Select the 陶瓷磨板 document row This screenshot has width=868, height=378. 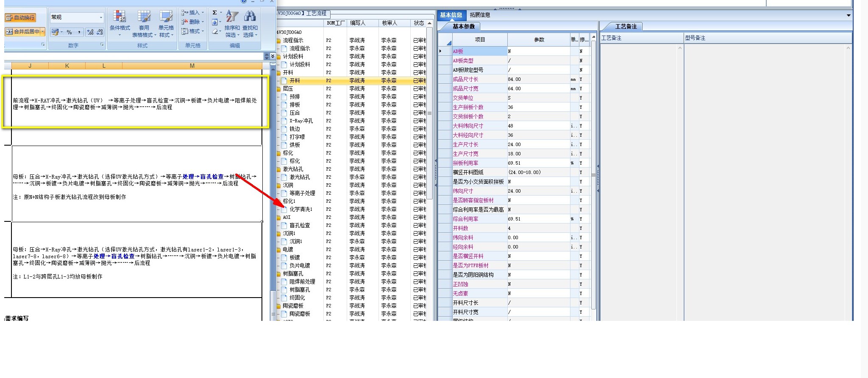(x=351, y=314)
